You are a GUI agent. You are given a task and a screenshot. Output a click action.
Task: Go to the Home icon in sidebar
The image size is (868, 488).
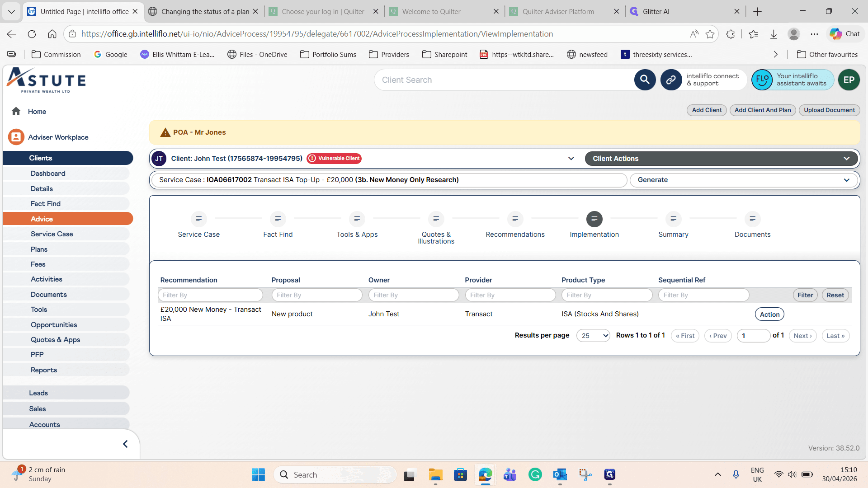(x=16, y=111)
